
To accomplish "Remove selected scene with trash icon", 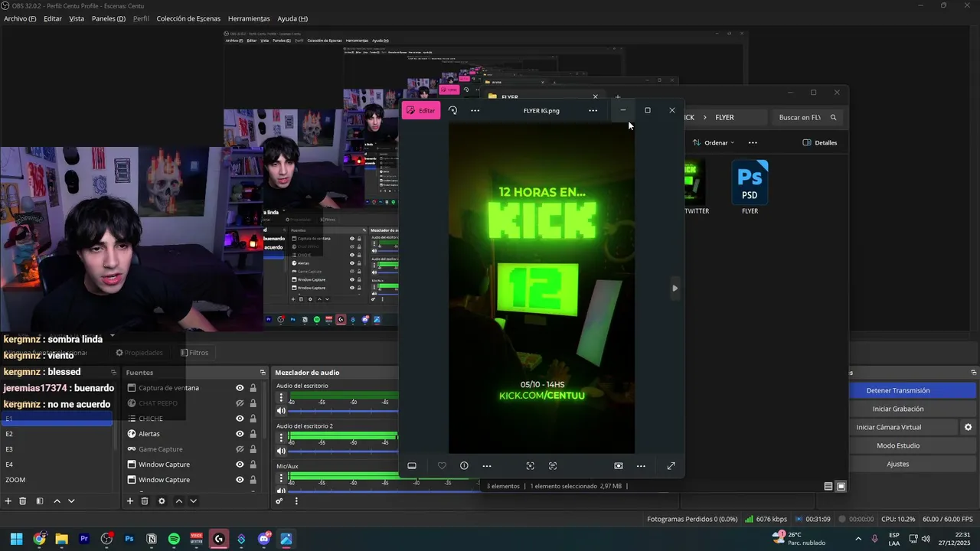I will point(23,501).
